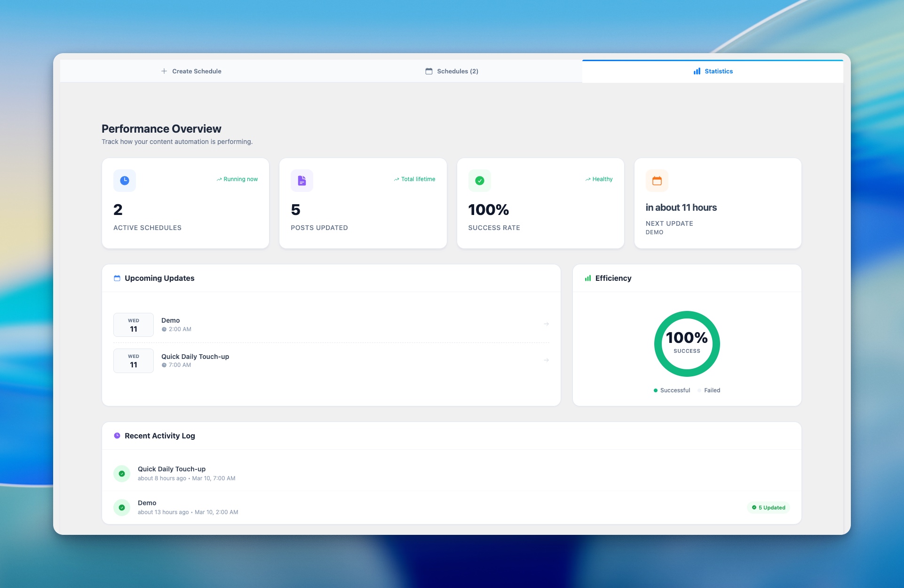
Task: Click the Running now trend label
Action: coord(237,179)
